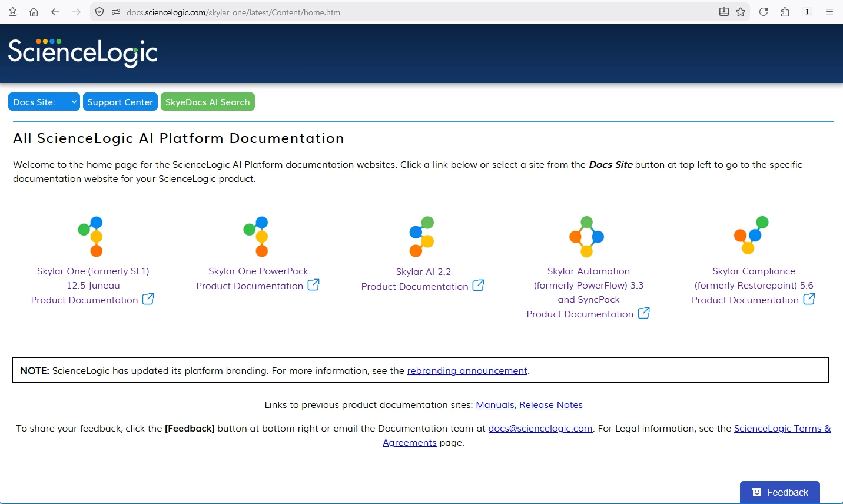The height and width of the screenshot is (504, 843).
Task: Click the shield privacy icon in the address bar
Action: point(99,12)
